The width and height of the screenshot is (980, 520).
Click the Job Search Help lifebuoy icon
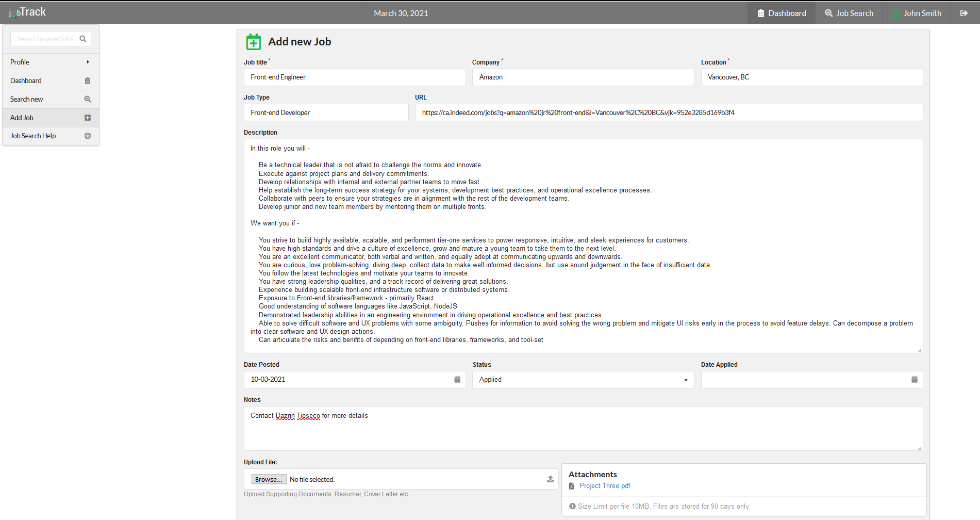(88, 136)
